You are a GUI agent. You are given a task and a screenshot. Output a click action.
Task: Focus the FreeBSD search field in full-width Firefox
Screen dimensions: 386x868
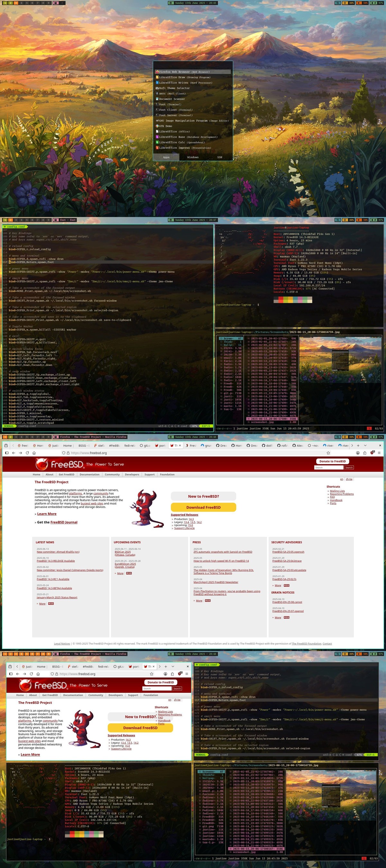pos(329,467)
